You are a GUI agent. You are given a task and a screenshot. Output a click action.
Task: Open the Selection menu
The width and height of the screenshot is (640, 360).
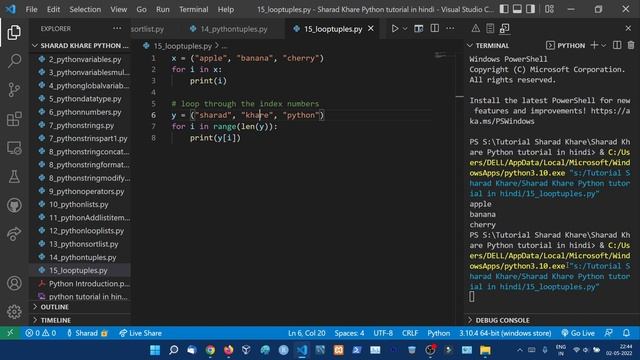coord(85,9)
